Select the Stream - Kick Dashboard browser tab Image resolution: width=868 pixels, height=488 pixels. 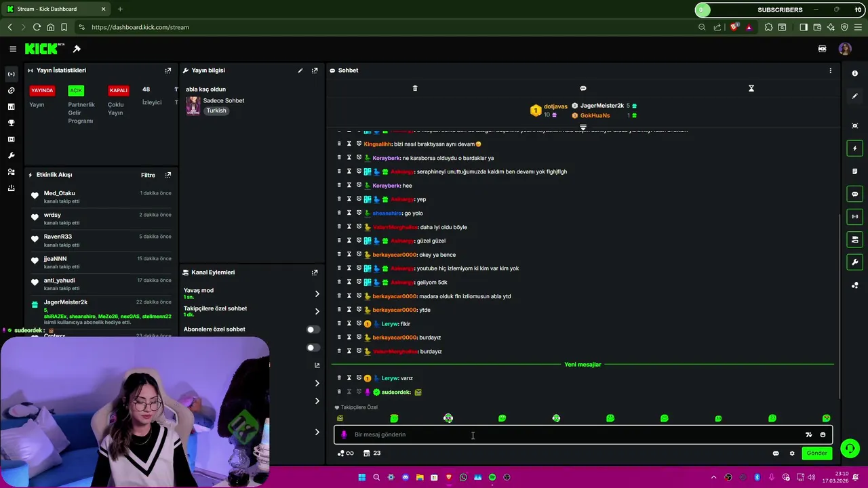(x=56, y=9)
